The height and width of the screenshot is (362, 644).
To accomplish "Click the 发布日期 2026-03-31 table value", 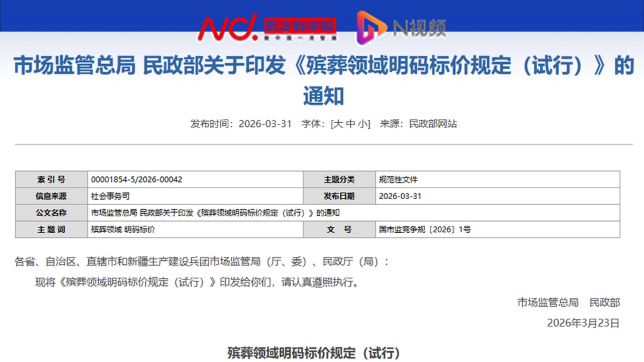I will (x=400, y=196).
